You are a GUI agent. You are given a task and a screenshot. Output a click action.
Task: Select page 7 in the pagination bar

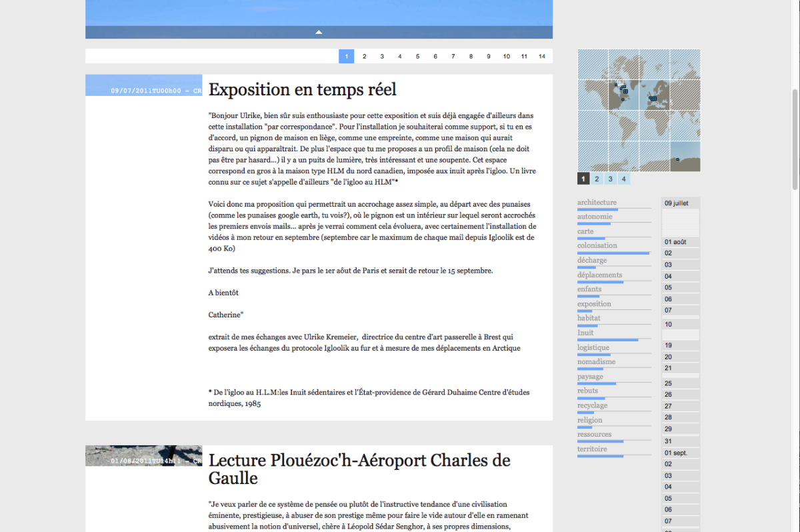coord(453,57)
